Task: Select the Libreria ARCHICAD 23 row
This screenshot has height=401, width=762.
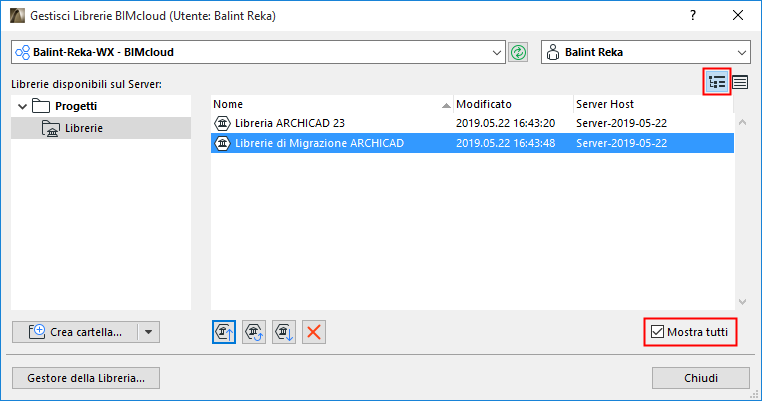Action: click(x=472, y=123)
